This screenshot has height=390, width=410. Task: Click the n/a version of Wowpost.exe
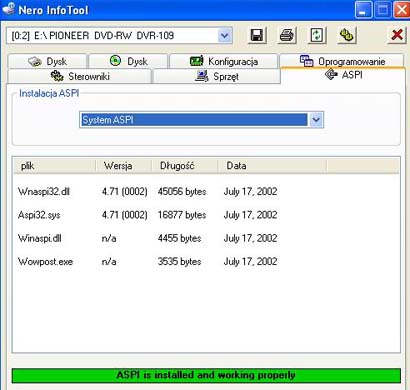point(109,262)
